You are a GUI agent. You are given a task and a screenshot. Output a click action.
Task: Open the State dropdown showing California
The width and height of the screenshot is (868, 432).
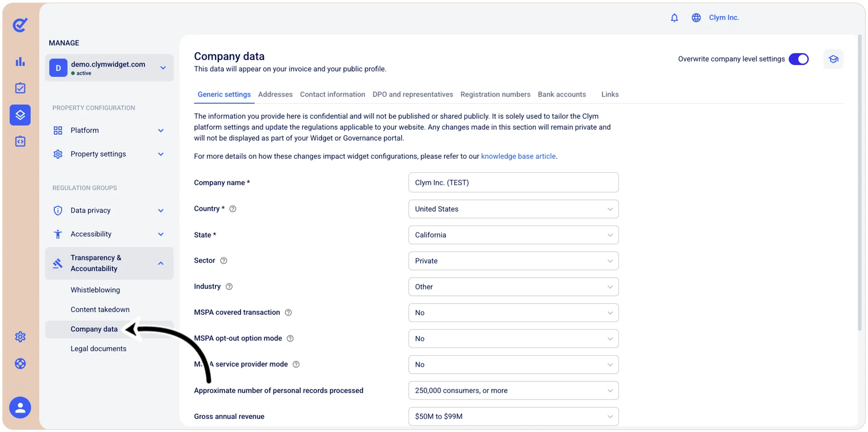(513, 235)
